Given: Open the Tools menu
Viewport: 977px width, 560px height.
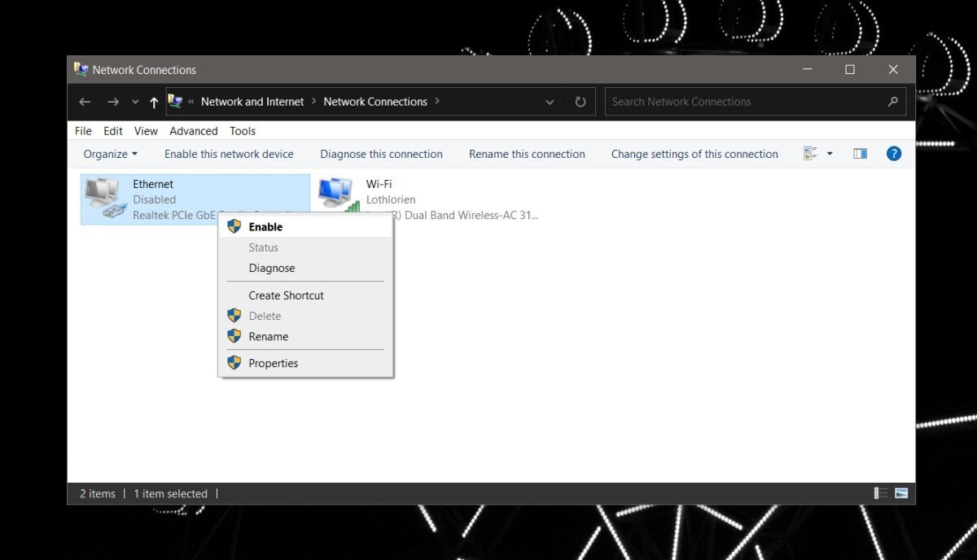Looking at the screenshot, I should pos(242,130).
